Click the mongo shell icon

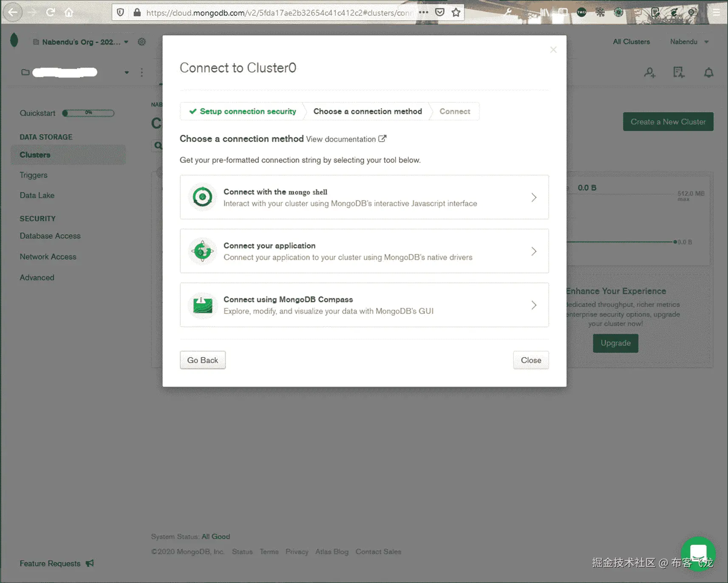coord(202,197)
